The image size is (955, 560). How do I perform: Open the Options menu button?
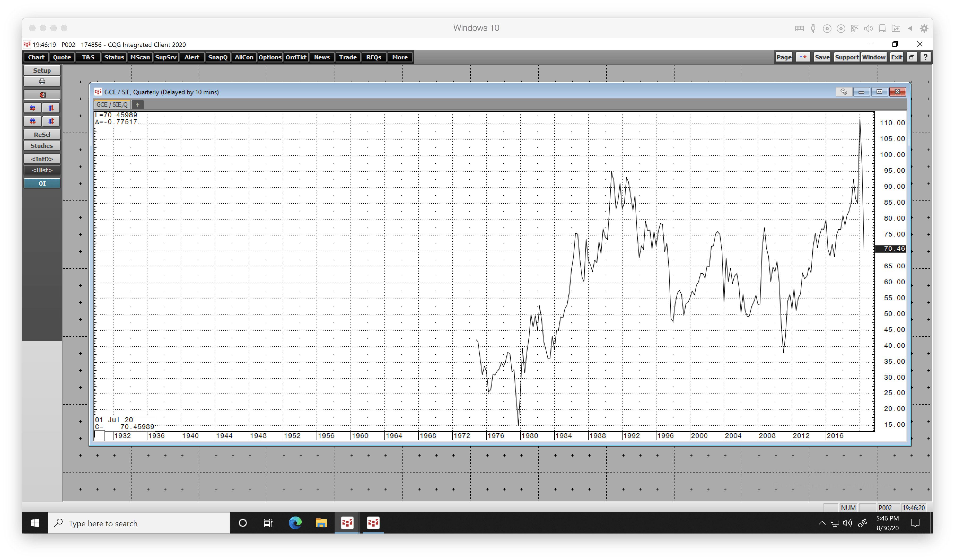(270, 57)
